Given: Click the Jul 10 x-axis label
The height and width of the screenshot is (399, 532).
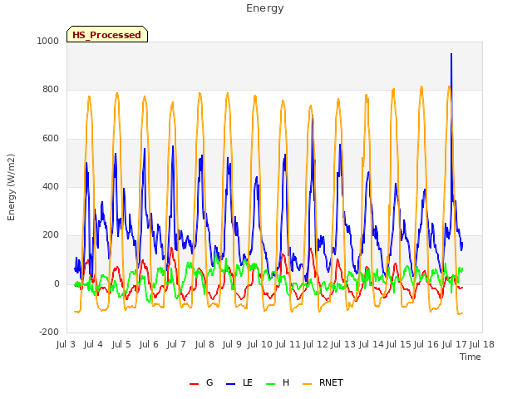Looking at the screenshot, I should point(260,344).
